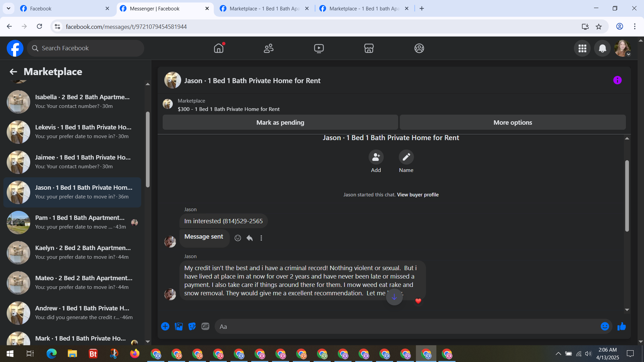Open the tab search dropdown
Screen dimensions: 644x362
click(8, 8)
